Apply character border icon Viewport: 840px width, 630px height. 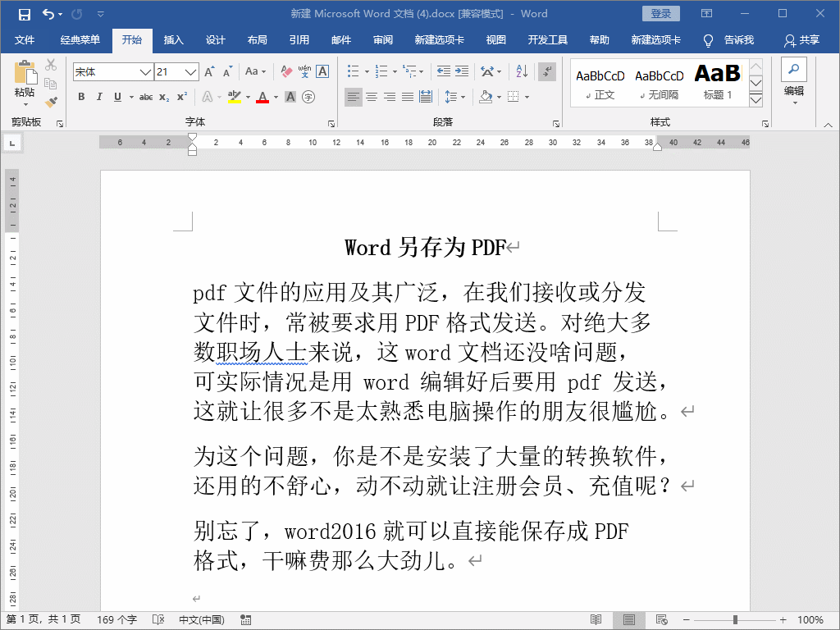click(322, 71)
